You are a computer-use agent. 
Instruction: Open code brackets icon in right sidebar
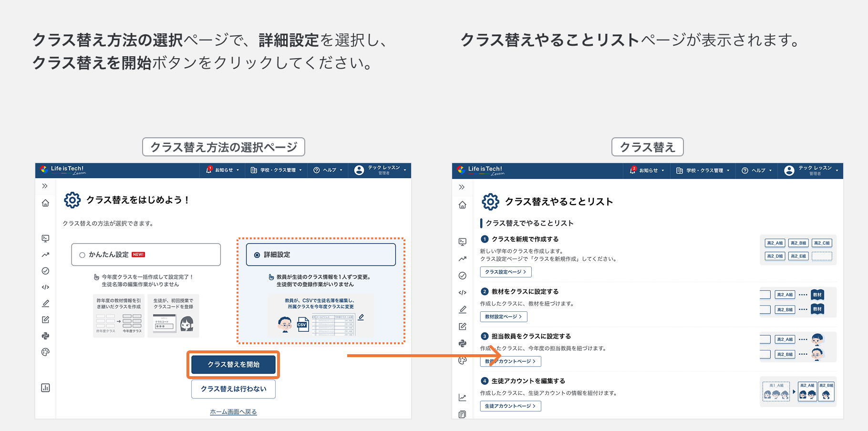[462, 293]
